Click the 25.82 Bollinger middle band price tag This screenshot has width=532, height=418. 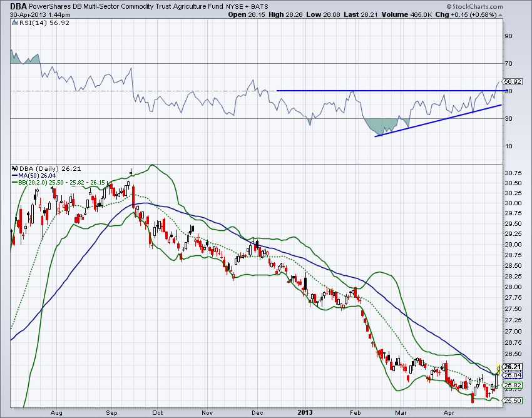tap(513, 385)
